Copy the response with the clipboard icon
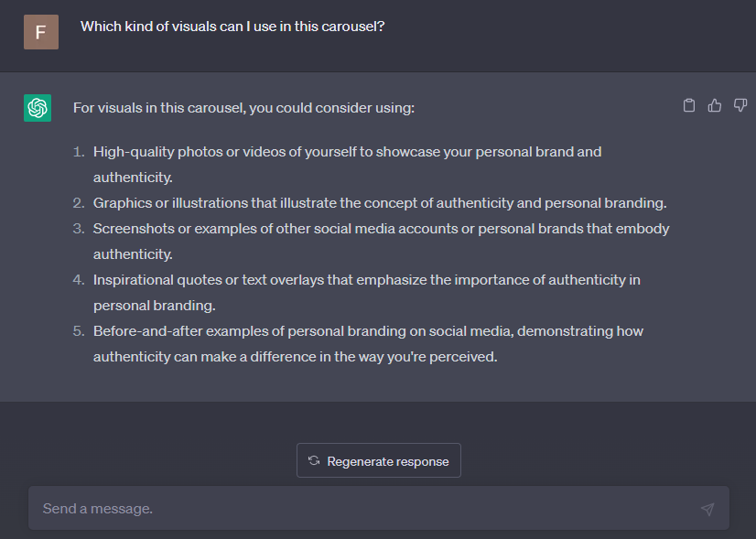Screen dimensions: 756x539 (x=689, y=106)
